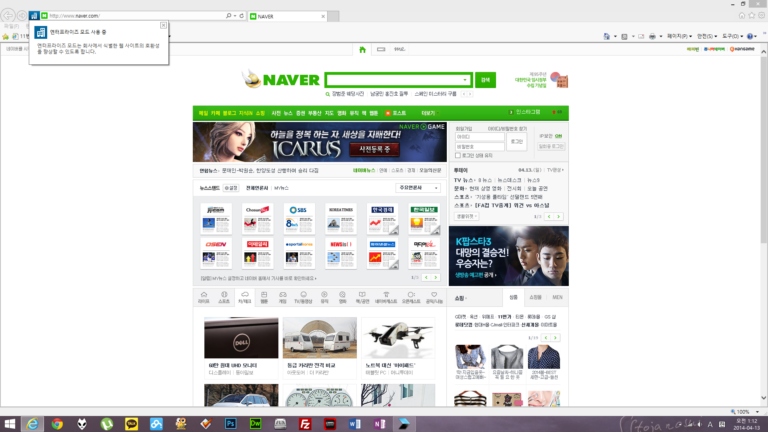Click the browser Back arrow button
This screenshot has width=768, height=432.
point(8,16)
